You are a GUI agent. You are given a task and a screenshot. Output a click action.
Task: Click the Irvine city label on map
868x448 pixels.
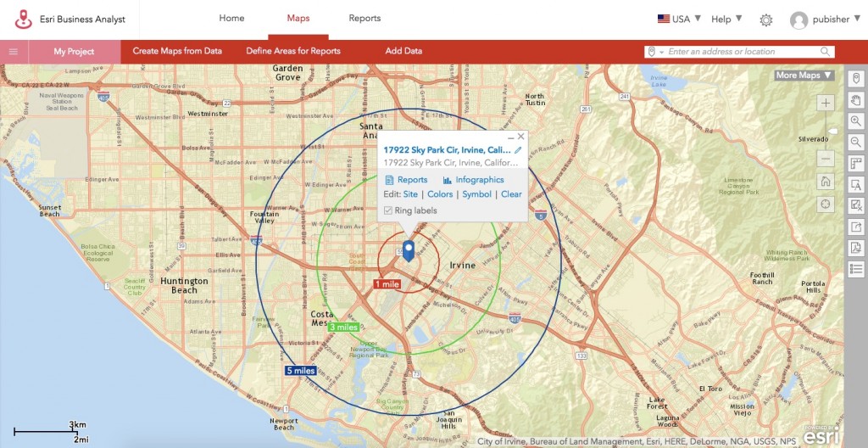click(x=462, y=265)
